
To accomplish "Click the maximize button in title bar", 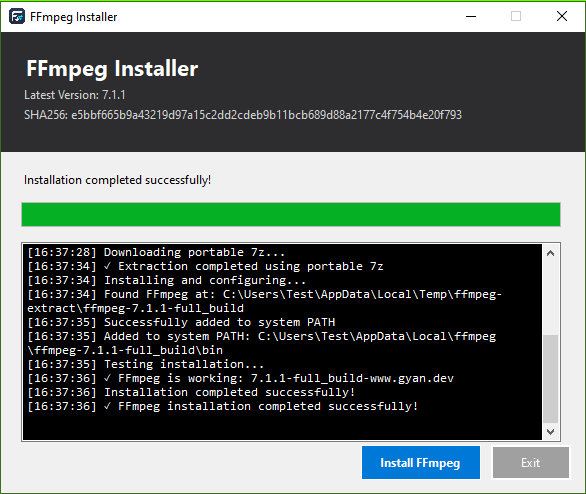I will [516, 16].
